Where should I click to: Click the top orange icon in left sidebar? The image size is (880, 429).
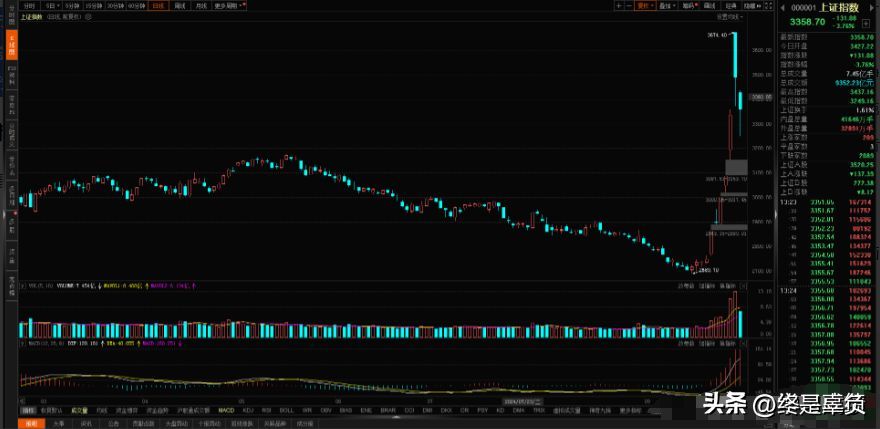pyautogui.click(x=12, y=41)
